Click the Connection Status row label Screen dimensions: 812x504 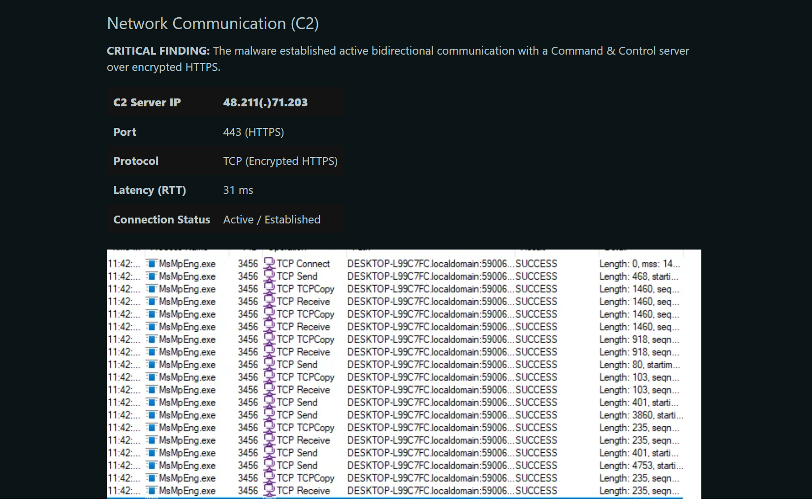161,220
